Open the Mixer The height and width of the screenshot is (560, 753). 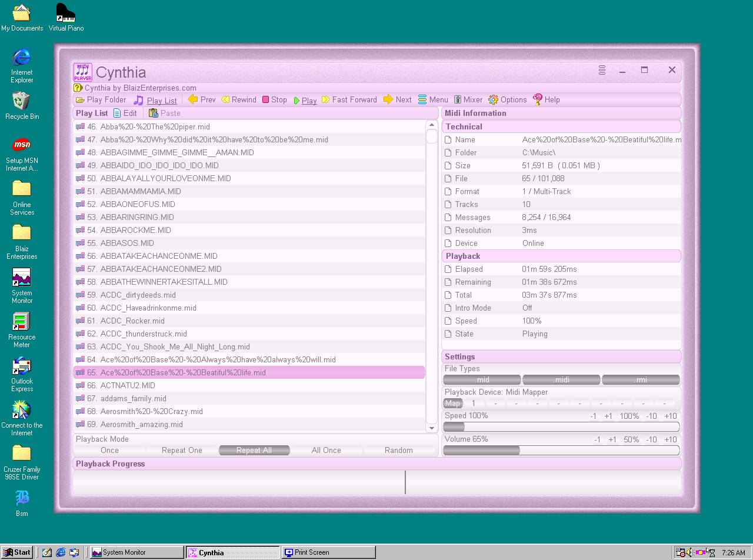point(468,100)
